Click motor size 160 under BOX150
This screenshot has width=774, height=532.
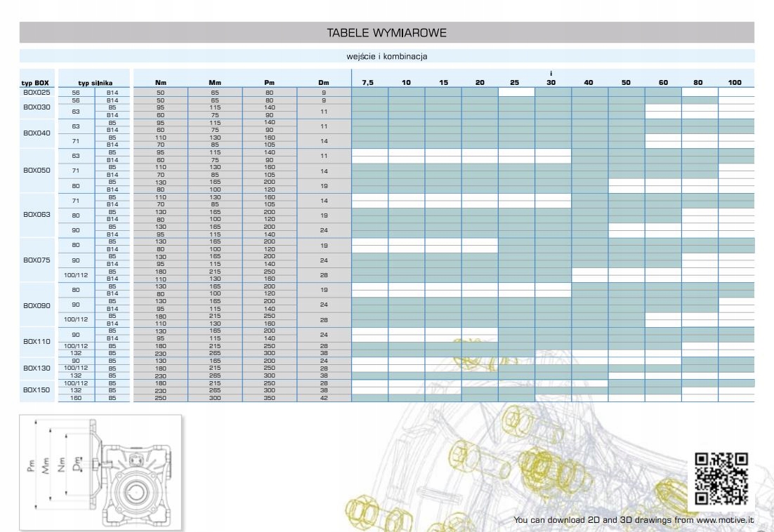[76, 398]
